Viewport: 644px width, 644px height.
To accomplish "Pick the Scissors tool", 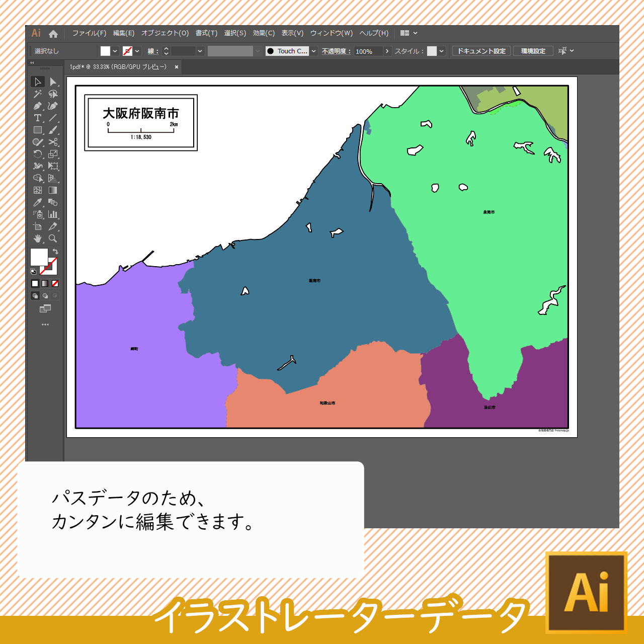I will pos(53,142).
